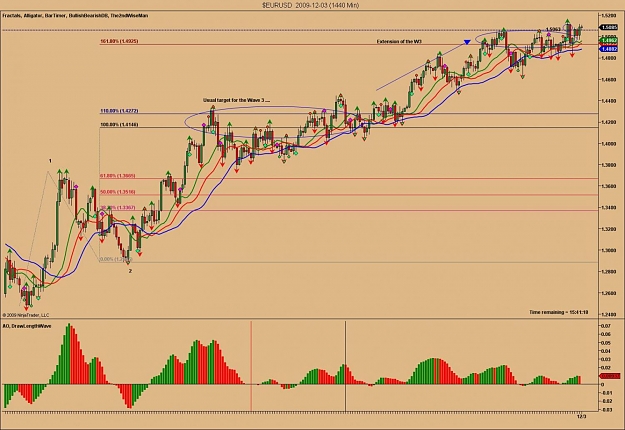The height and width of the screenshot is (430, 625).
Task: Click the © 2009 NinjaTrader, LLC notice
Action: 26,315
